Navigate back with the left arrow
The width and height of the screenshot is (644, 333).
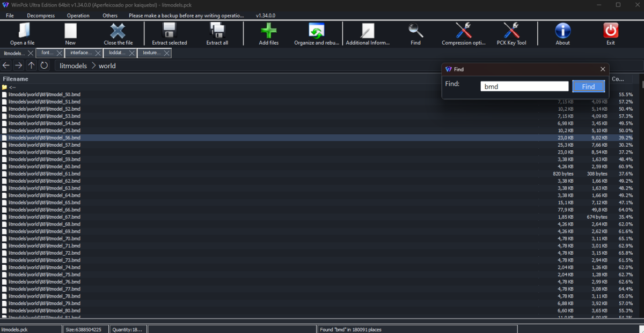[x=6, y=66]
